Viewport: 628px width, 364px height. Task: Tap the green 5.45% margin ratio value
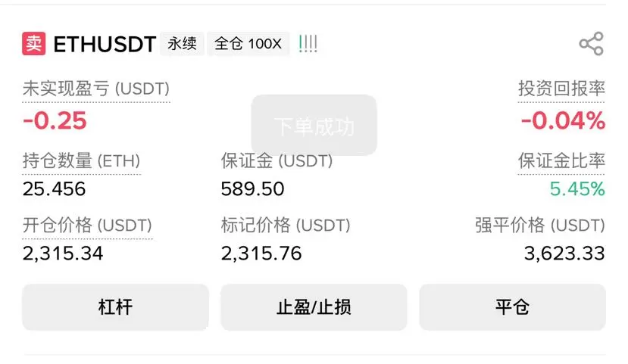[x=577, y=188]
